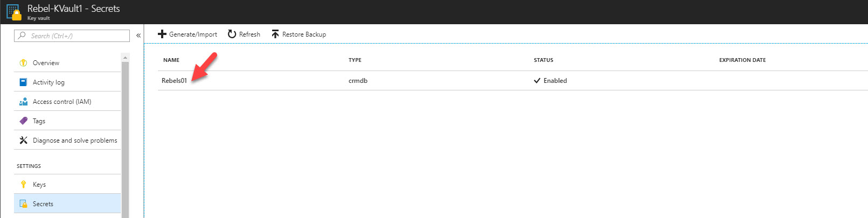Click the Search (Ctrl+/) input field

point(72,36)
